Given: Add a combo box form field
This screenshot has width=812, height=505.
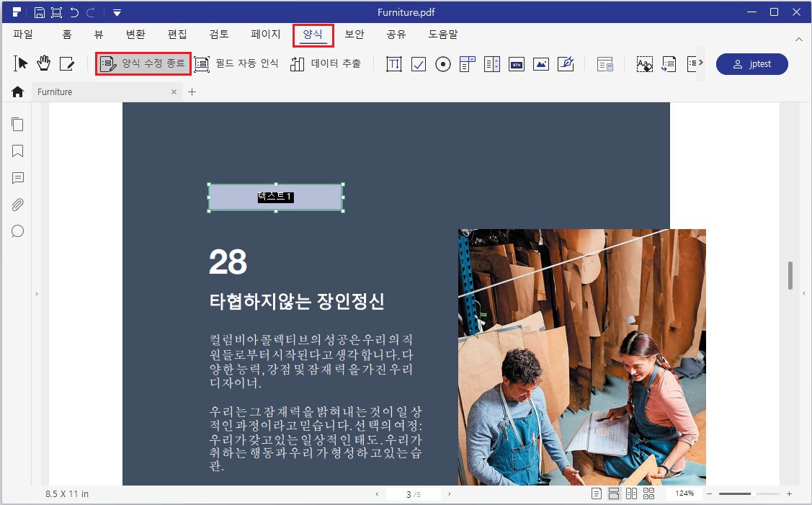Looking at the screenshot, I should pos(467,64).
